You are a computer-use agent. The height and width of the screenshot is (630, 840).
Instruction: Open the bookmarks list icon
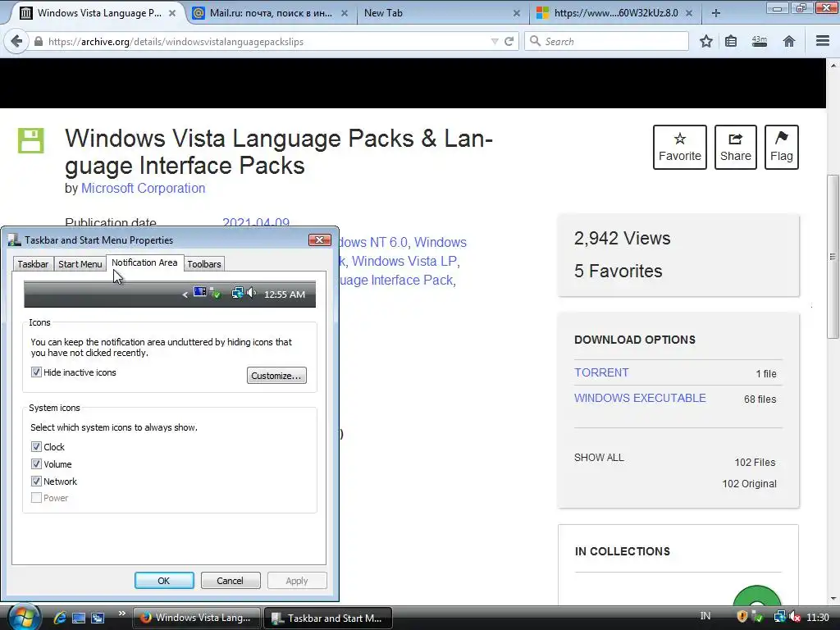point(731,41)
